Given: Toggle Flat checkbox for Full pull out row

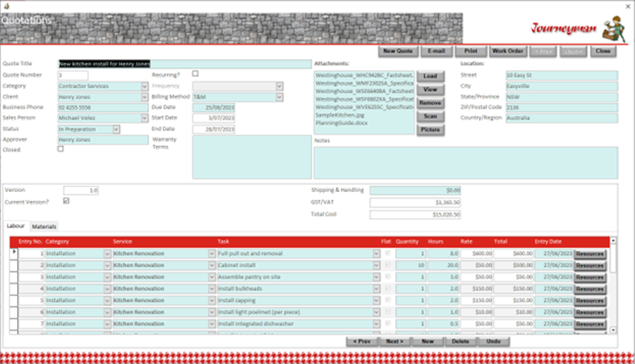Looking at the screenshot, I should pos(387,253).
